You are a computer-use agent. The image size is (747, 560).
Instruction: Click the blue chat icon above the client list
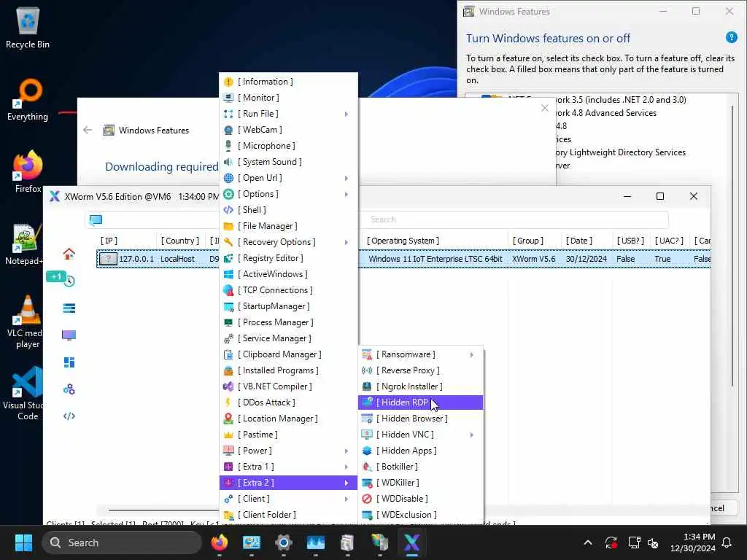pyautogui.click(x=96, y=219)
